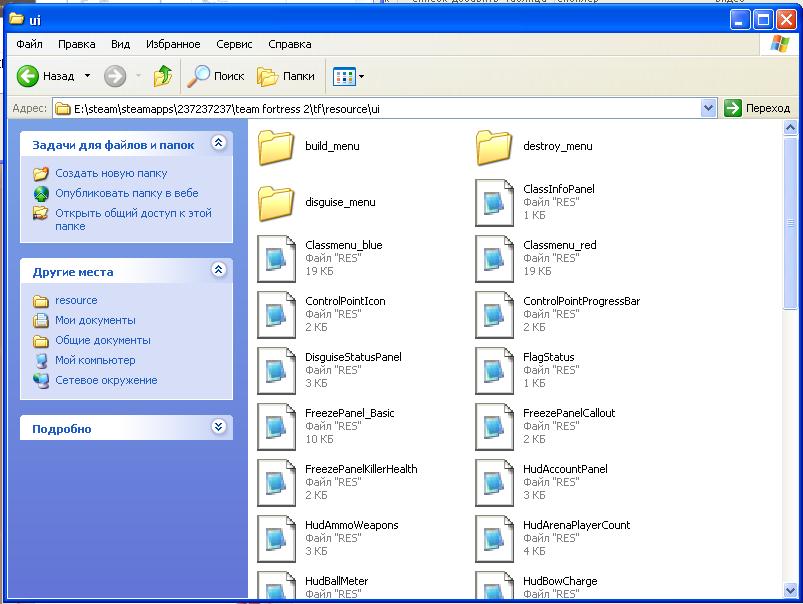Collapse the Задачи для файлов и папок panel
Image resolution: width=803 pixels, height=604 pixels.
click(x=219, y=143)
